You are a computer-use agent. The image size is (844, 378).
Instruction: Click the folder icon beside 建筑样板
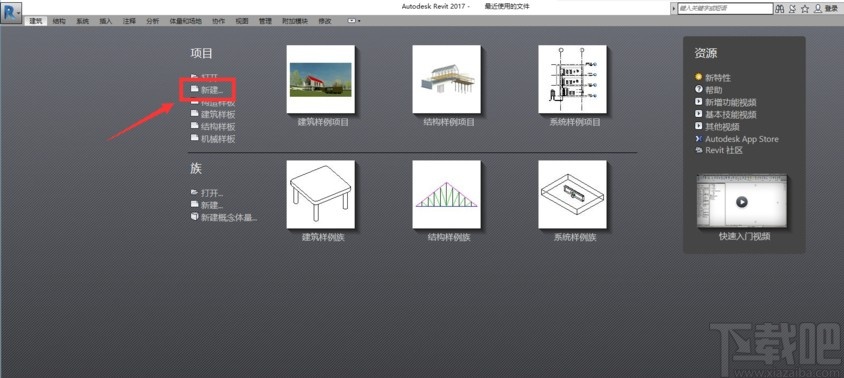click(195, 114)
